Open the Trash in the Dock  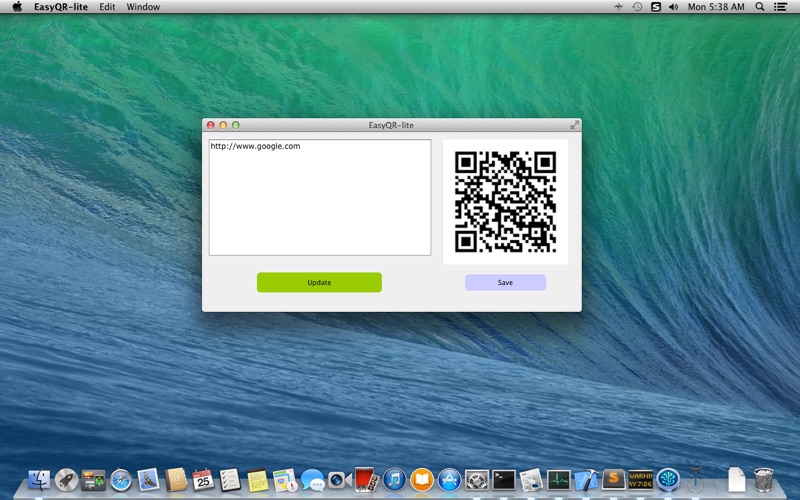click(x=764, y=480)
